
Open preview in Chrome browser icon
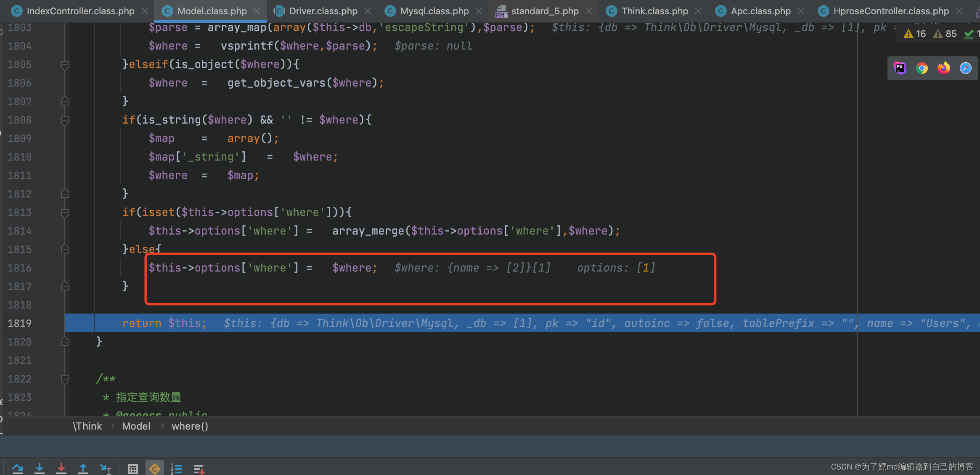(x=922, y=68)
